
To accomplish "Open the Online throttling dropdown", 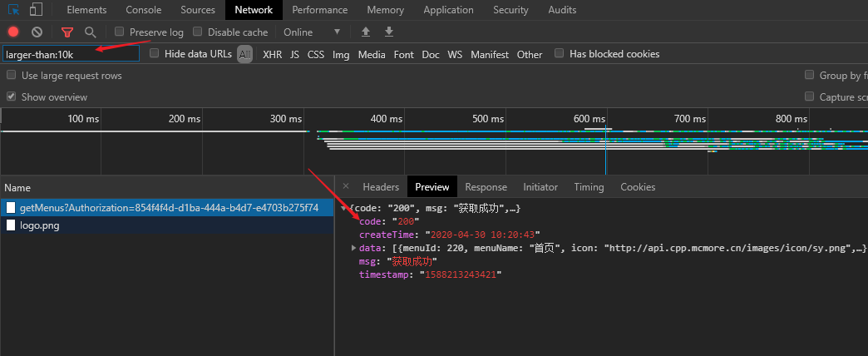I will pos(313,32).
